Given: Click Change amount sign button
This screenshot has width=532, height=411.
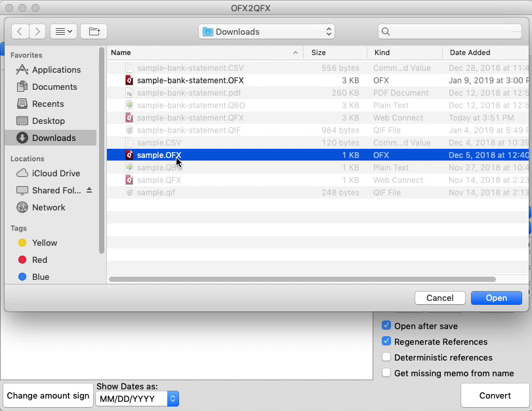Looking at the screenshot, I should click(48, 395).
